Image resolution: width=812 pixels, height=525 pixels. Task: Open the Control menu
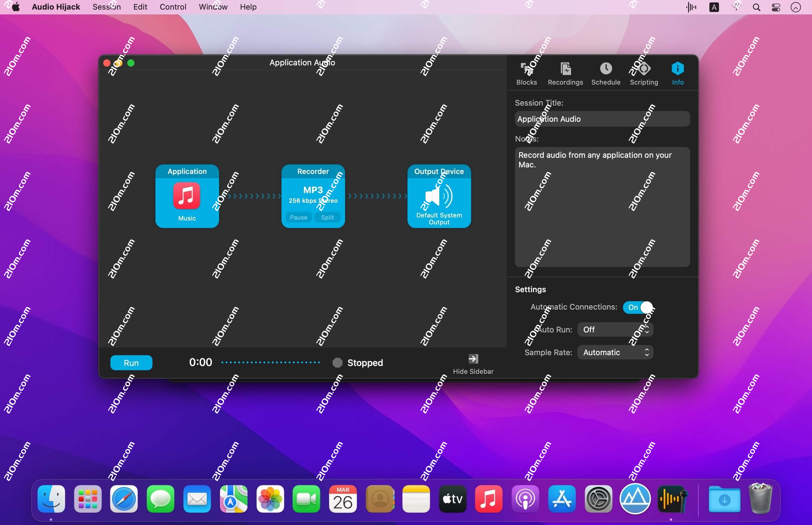(x=173, y=7)
